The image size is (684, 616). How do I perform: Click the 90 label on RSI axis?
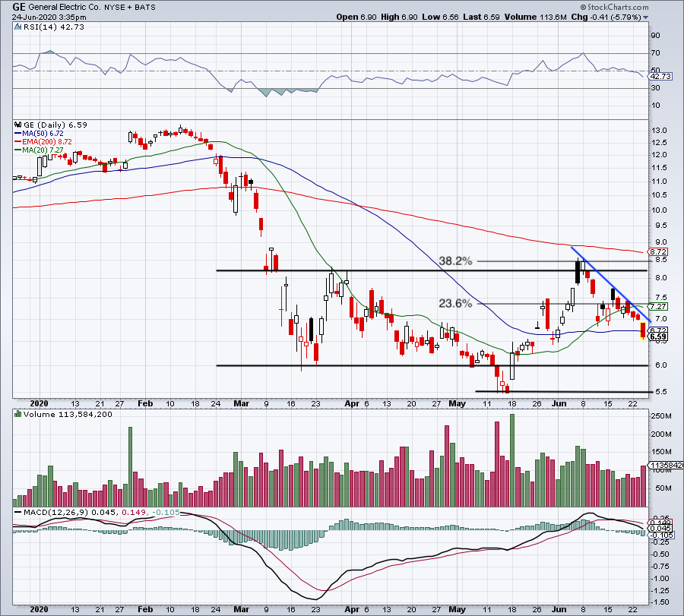point(655,36)
